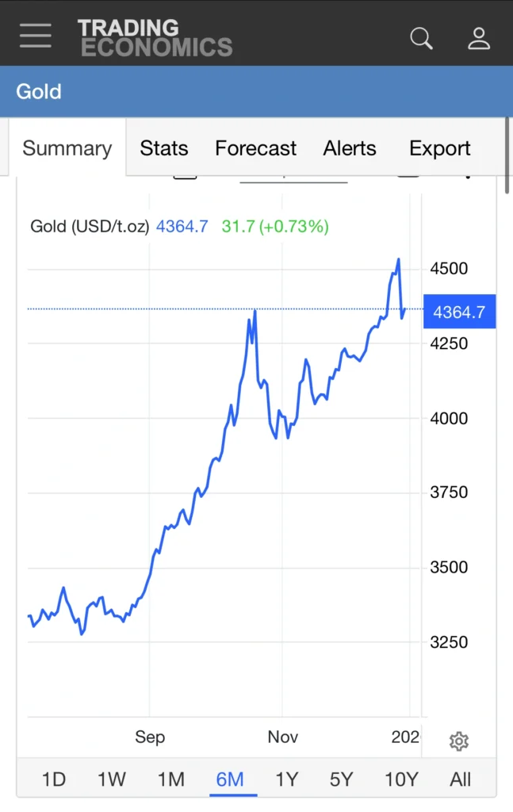513x812 pixels.
Task: Set chart range to 1M
Action: point(171,779)
